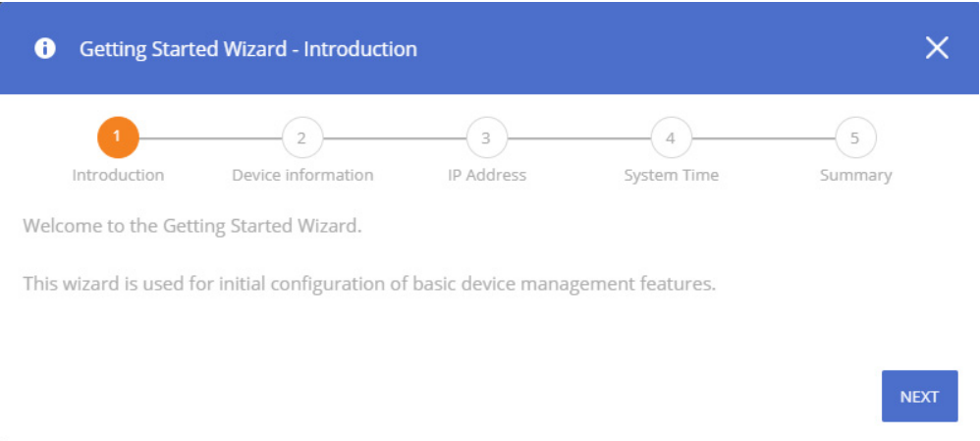This screenshot has width=980, height=441.
Task: View the Summary step label
Action: pos(855,175)
